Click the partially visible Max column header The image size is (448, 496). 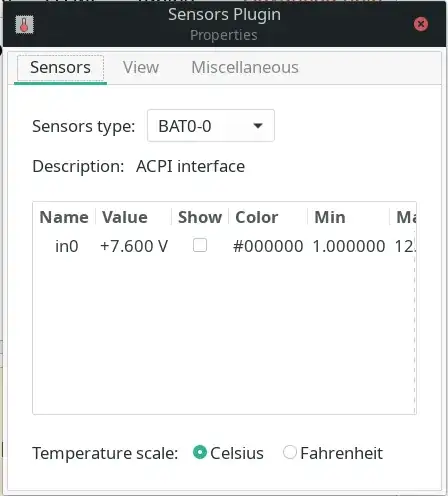(406, 217)
